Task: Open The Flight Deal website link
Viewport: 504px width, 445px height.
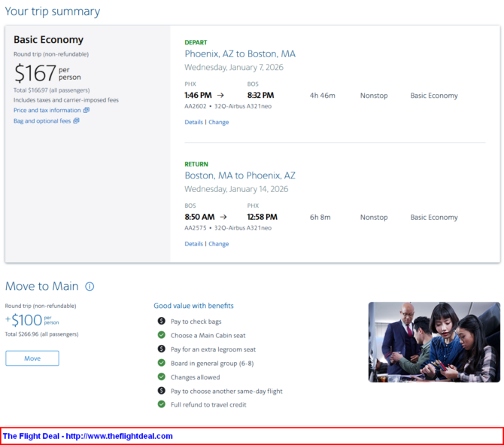Action: [87, 436]
